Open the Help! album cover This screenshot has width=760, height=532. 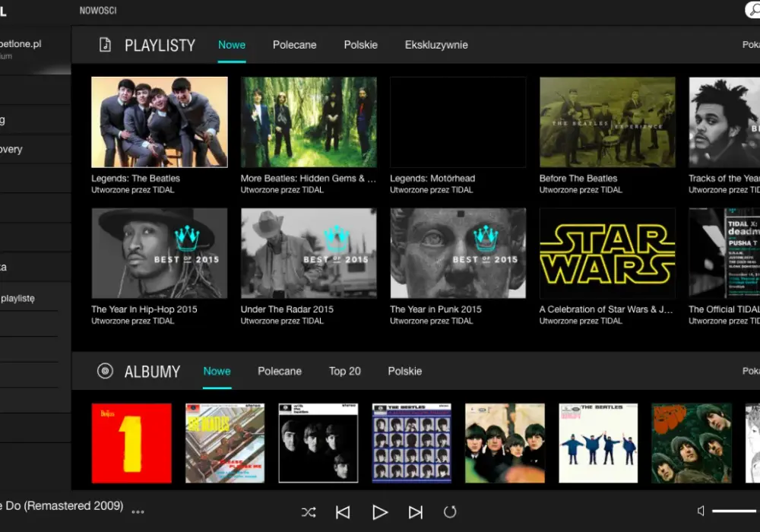[x=598, y=443]
